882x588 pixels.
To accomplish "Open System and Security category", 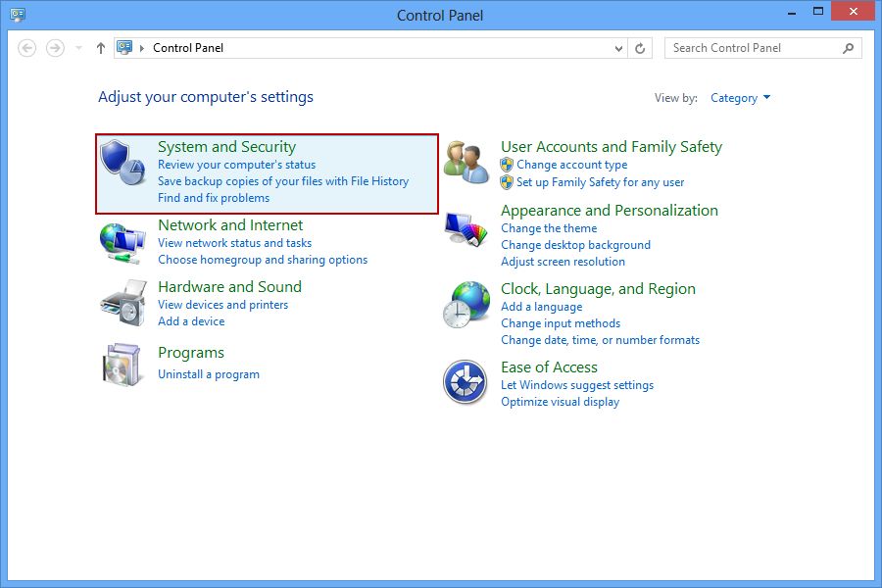I will 226,147.
